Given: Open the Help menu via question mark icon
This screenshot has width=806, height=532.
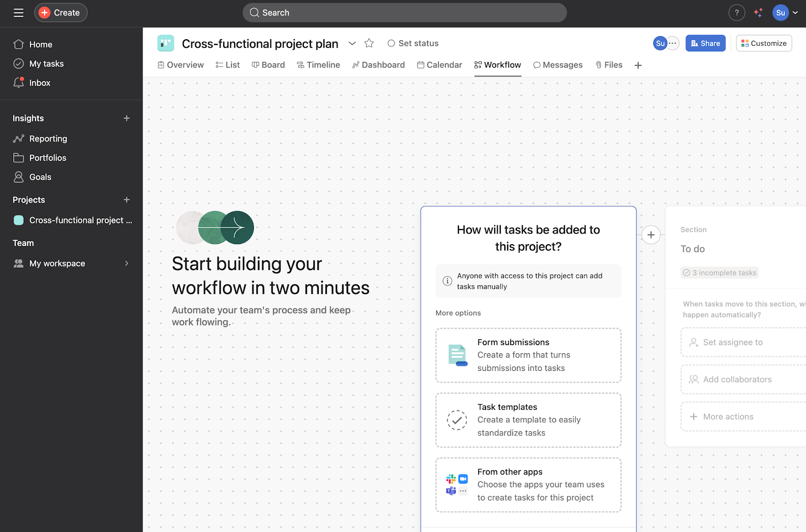Looking at the screenshot, I should coord(736,13).
